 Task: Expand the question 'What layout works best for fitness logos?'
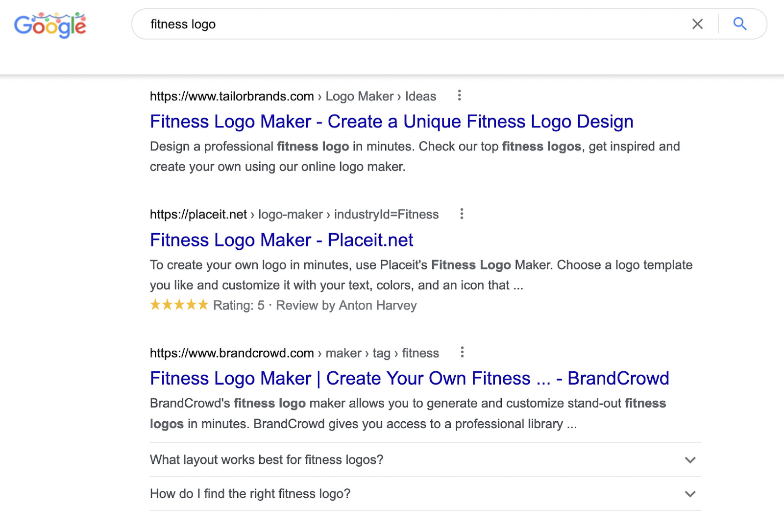[266, 459]
